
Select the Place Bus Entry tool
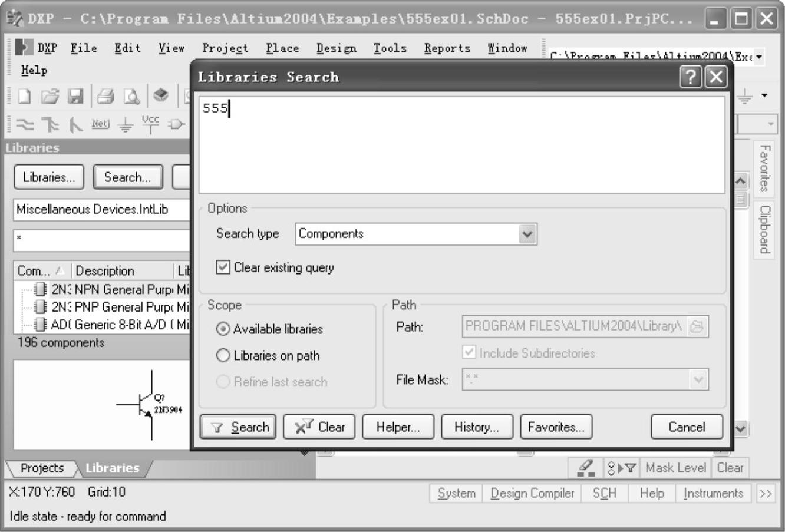click(x=77, y=124)
